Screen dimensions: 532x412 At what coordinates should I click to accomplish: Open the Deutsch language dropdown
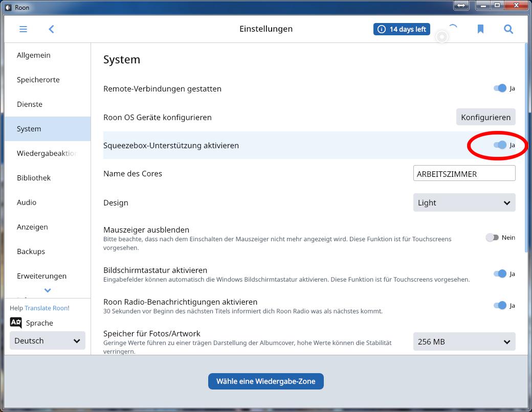(x=48, y=340)
